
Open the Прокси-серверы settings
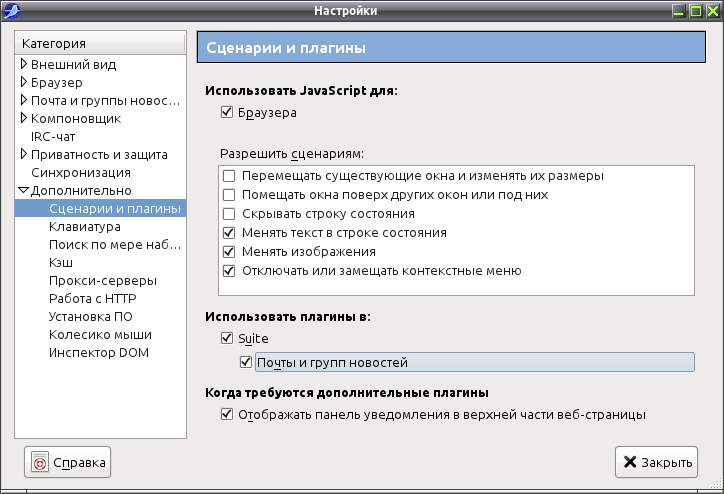coord(103,281)
